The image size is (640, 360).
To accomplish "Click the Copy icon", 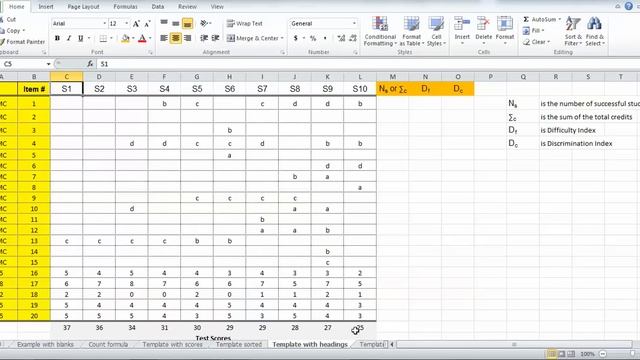I will tap(3, 31).
